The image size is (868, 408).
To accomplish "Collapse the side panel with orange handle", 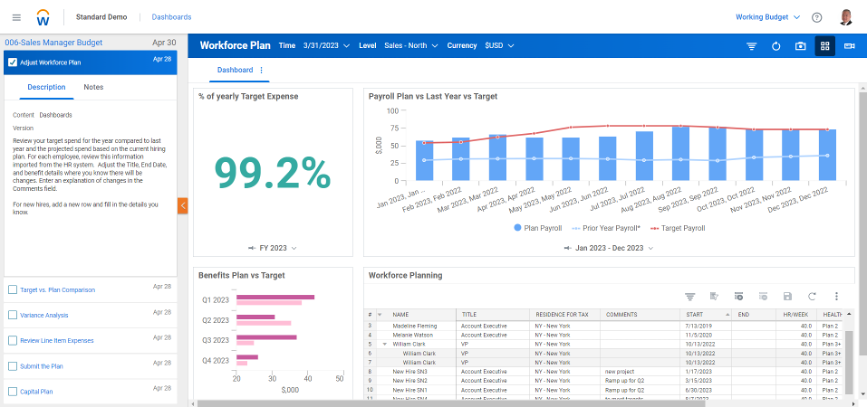I will coord(183,205).
